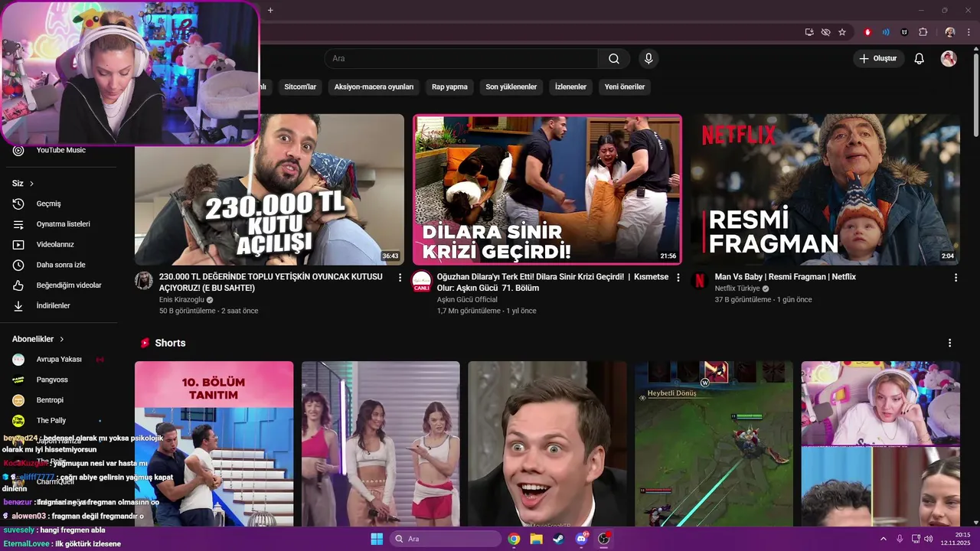Screen dimensions: 980x551
Task: Open Oynatma listeleri in sidebar
Action: (x=61, y=224)
